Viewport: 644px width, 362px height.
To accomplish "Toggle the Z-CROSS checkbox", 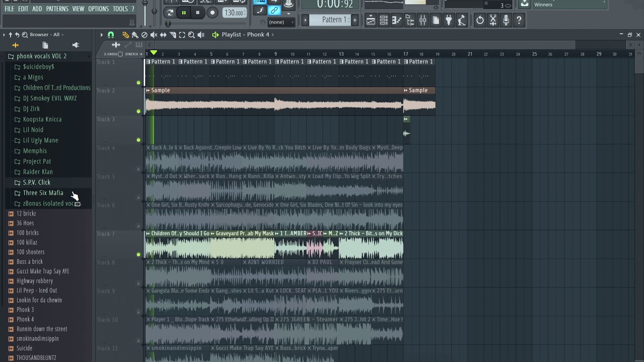I will tap(120, 54).
